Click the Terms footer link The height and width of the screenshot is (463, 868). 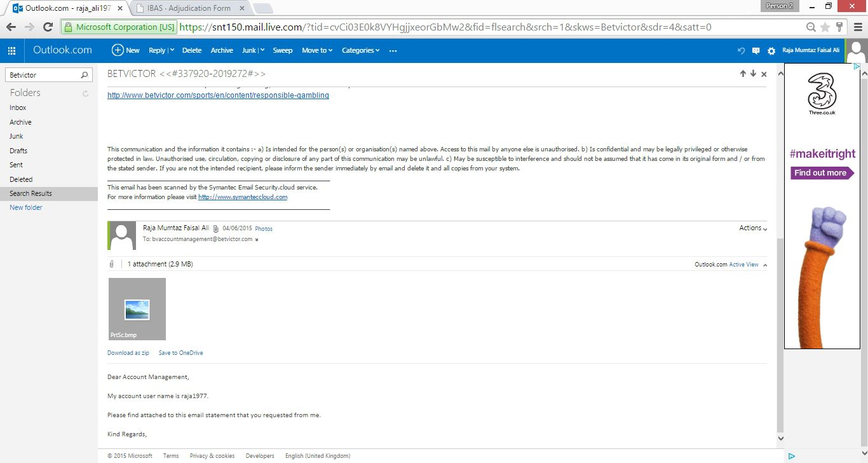click(171, 456)
